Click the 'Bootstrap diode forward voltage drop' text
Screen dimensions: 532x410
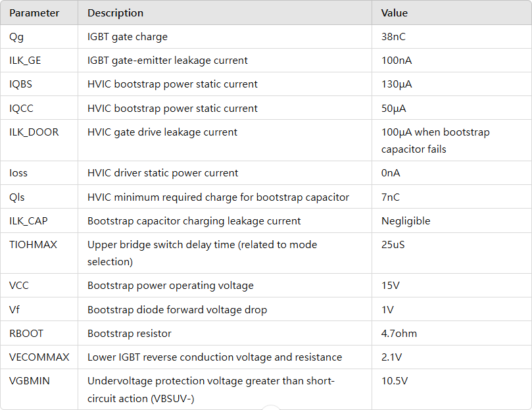177,310
